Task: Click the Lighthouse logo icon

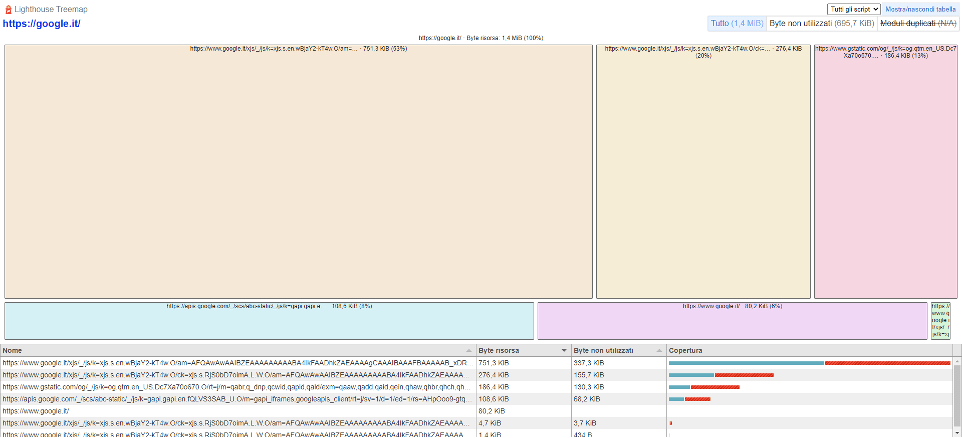Action: click(x=8, y=9)
